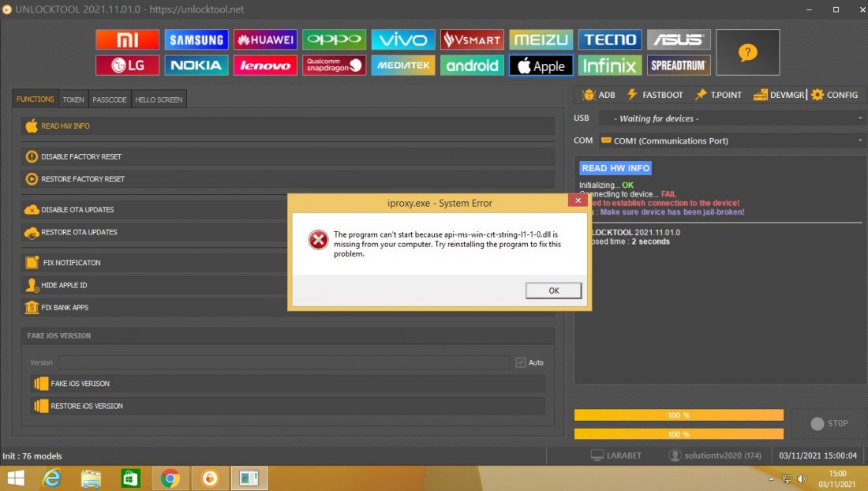Open DEVMGR device manager
Screen dimensions: 868x491
(x=779, y=95)
